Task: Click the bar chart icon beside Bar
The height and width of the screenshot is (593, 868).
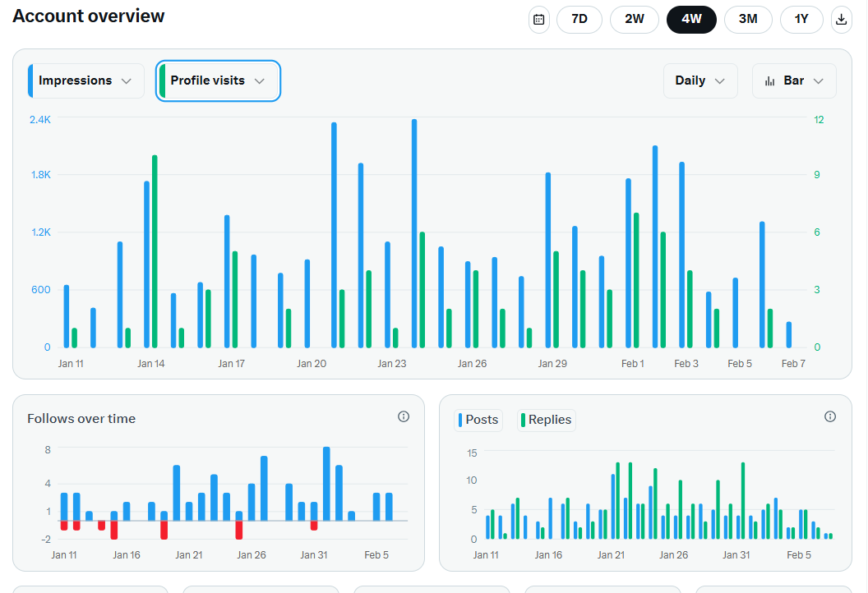Action: click(x=770, y=81)
